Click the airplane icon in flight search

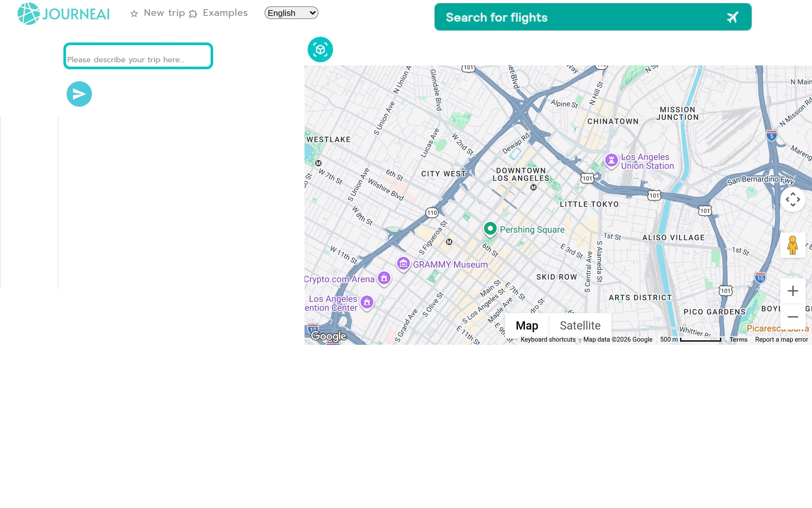[x=732, y=17]
